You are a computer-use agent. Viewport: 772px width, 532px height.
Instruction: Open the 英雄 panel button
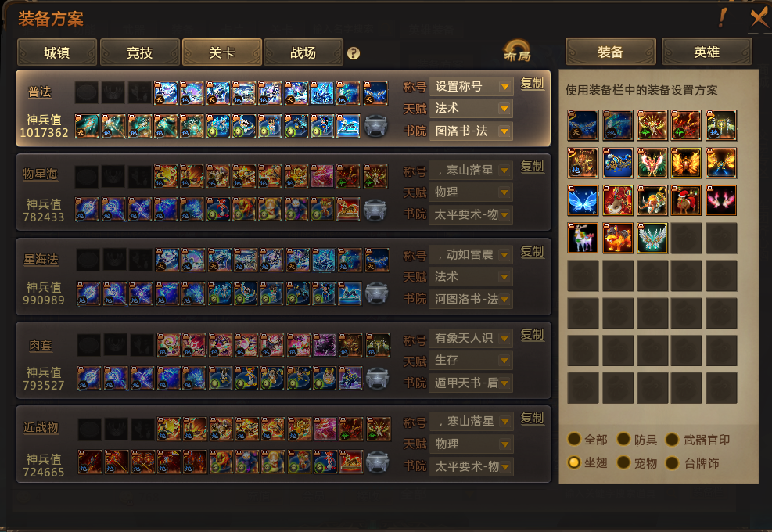tap(706, 52)
